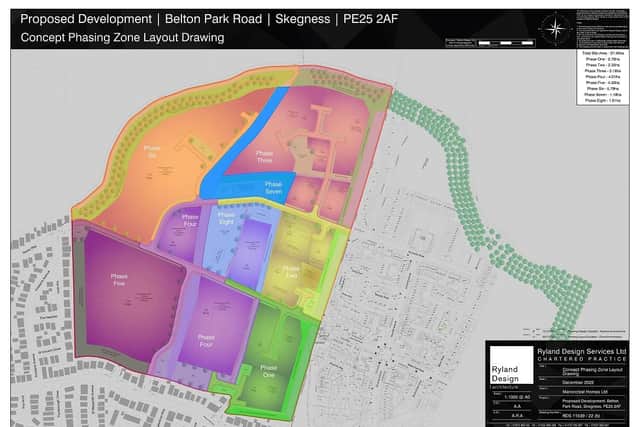
Task: Select 'Belton Park Road' in the header
Action: [213, 19]
